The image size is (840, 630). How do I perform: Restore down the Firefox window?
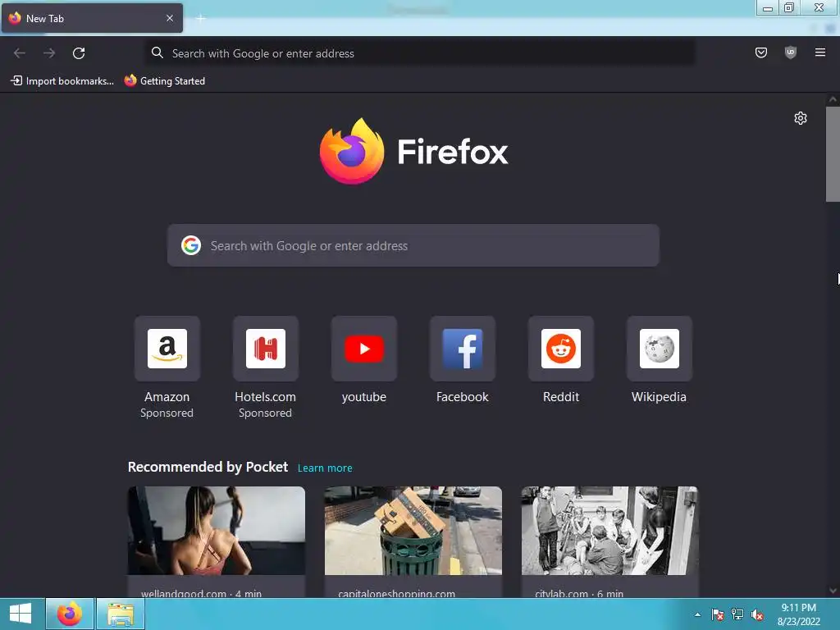tap(789, 7)
